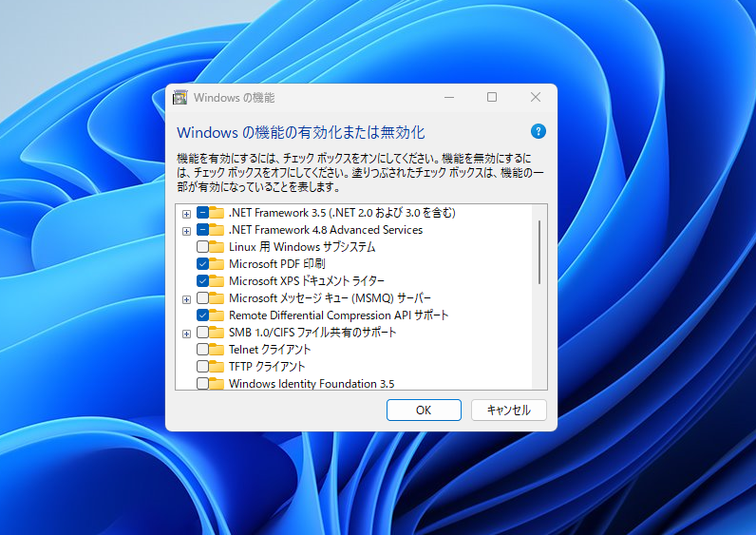Select Microsoft メッセージ キュー (MSMQ) サーバー label
Image resolution: width=756 pixels, height=535 pixels.
coord(330,298)
